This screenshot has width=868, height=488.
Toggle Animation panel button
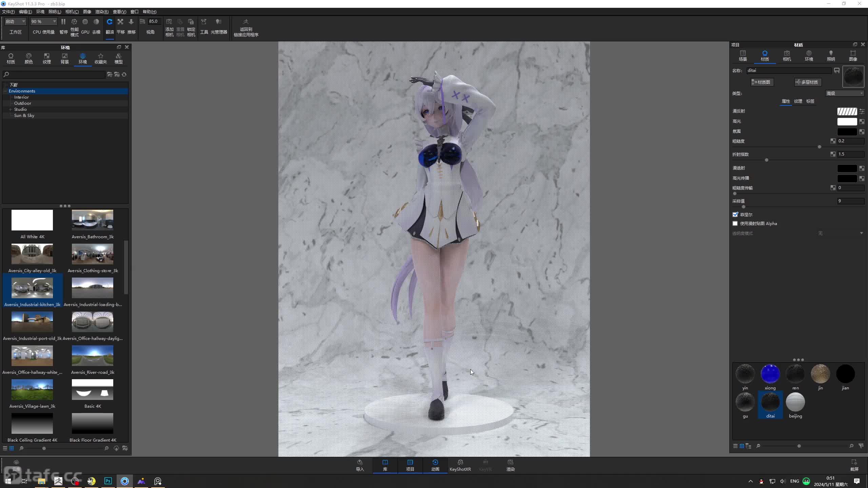(x=435, y=465)
